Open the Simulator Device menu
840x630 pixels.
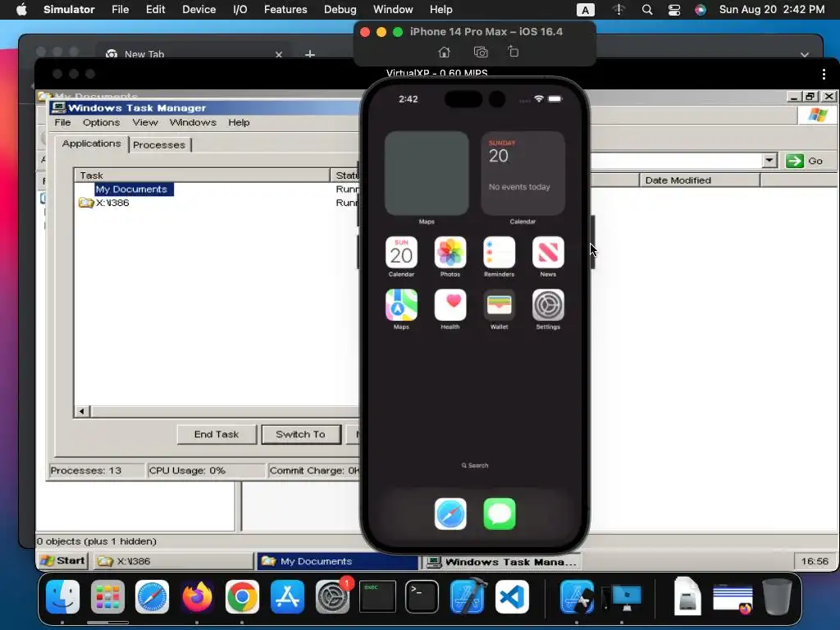point(199,10)
